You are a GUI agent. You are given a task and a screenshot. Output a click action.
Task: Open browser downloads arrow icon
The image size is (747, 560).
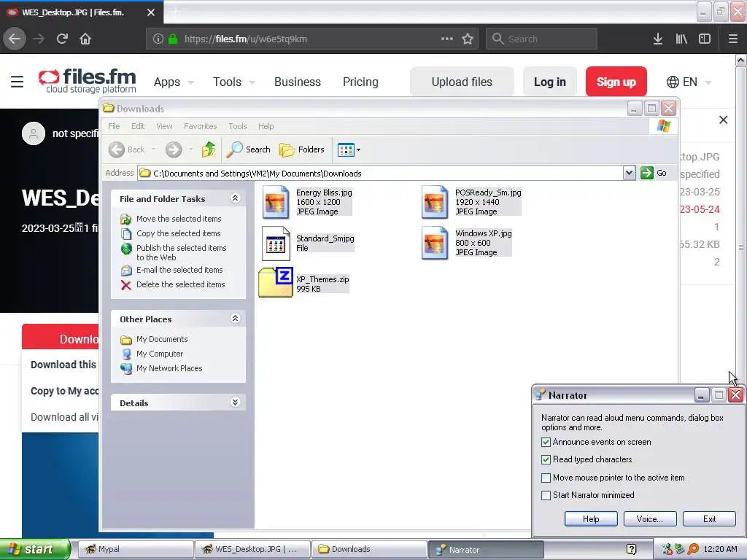pyautogui.click(x=658, y=39)
